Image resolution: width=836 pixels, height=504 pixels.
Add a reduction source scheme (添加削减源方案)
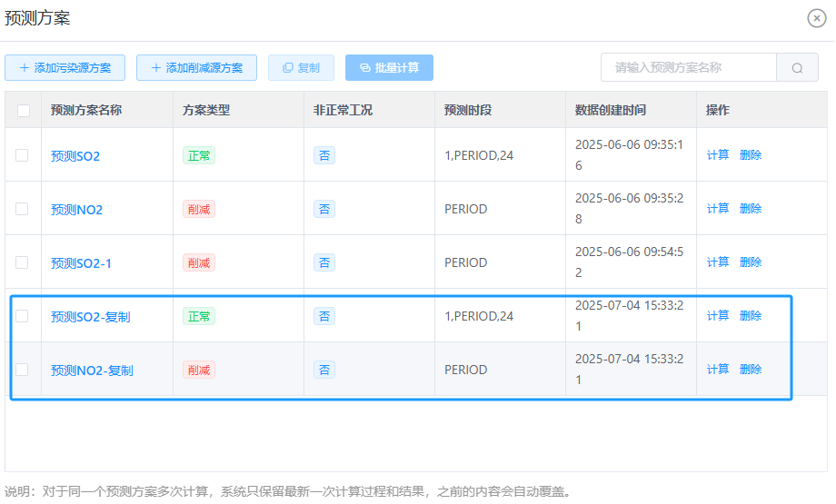coord(197,68)
